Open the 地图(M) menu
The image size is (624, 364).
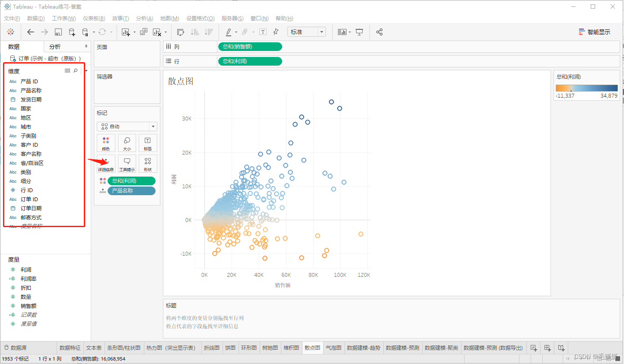pos(169,18)
